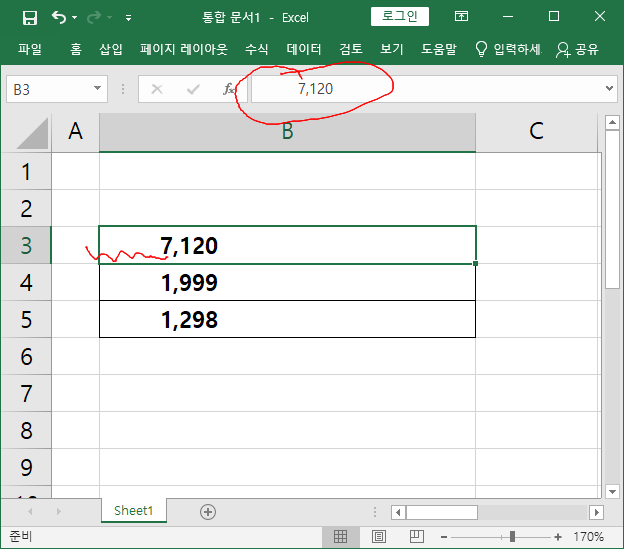Screen dimensions: 624x549
Task: Click the 로그인 button
Action: (400, 16)
